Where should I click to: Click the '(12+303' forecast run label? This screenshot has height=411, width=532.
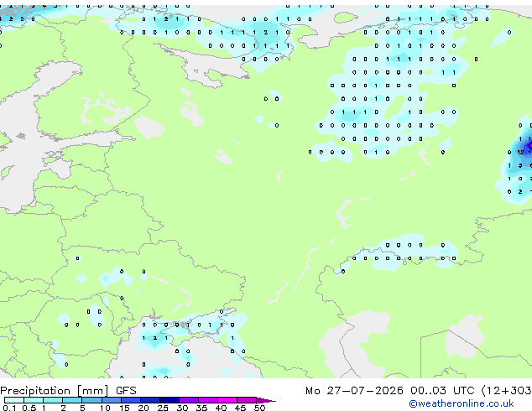click(506, 391)
